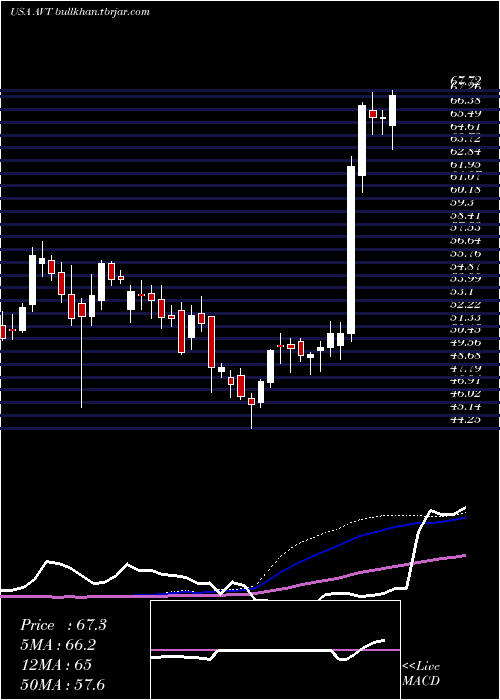Select the 53.99 price axis label

click(x=465, y=279)
